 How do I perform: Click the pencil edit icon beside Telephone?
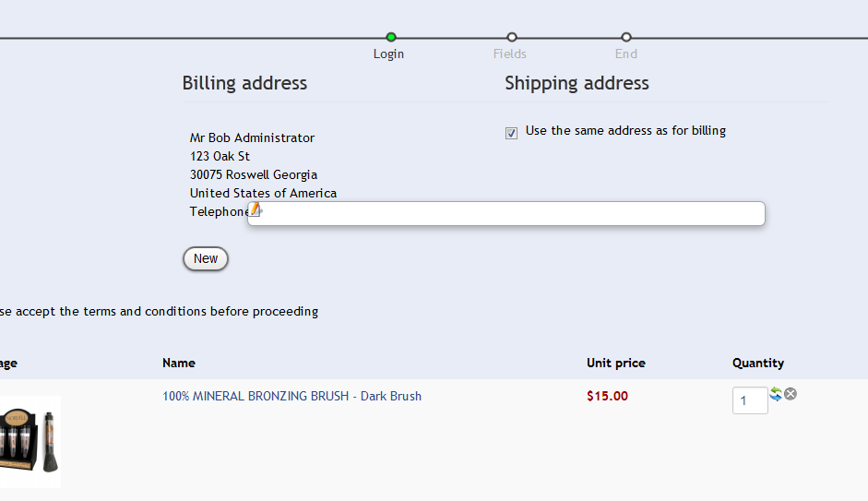pyautogui.click(x=256, y=210)
